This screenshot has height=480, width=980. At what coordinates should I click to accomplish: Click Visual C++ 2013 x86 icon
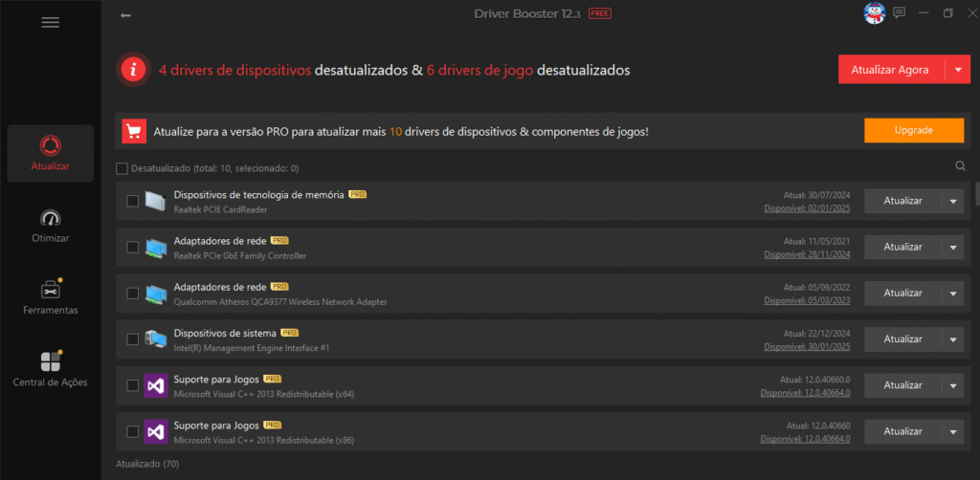155,431
